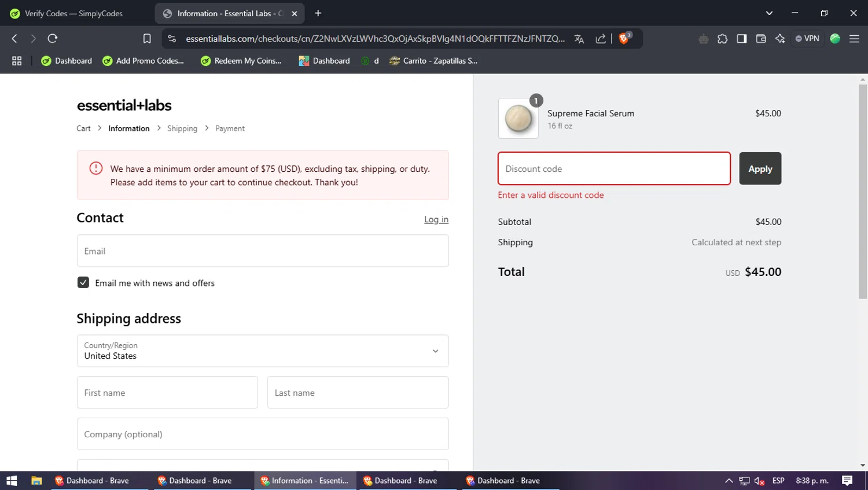
Task: Show hidden system tray icons
Action: click(x=729, y=481)
